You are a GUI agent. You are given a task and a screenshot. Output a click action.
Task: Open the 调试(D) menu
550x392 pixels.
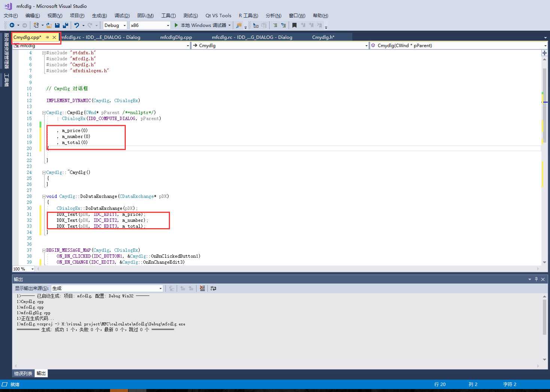click(x=122, y=16)
